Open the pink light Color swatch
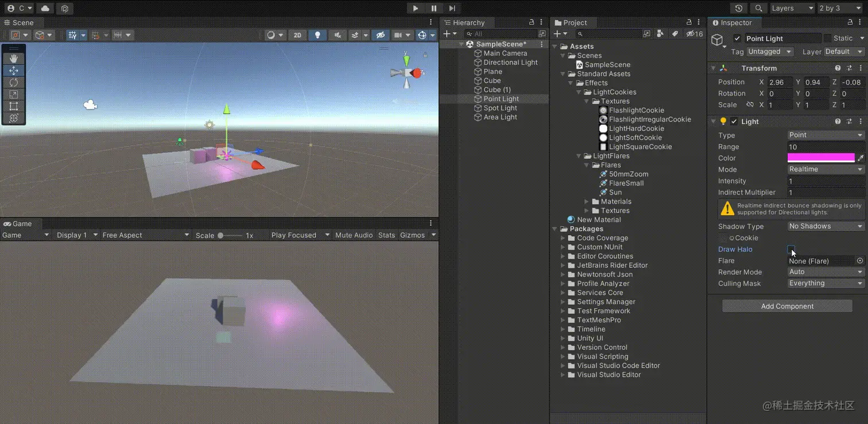The width and height of the screenshot is (868, 424). coord(821,158)
